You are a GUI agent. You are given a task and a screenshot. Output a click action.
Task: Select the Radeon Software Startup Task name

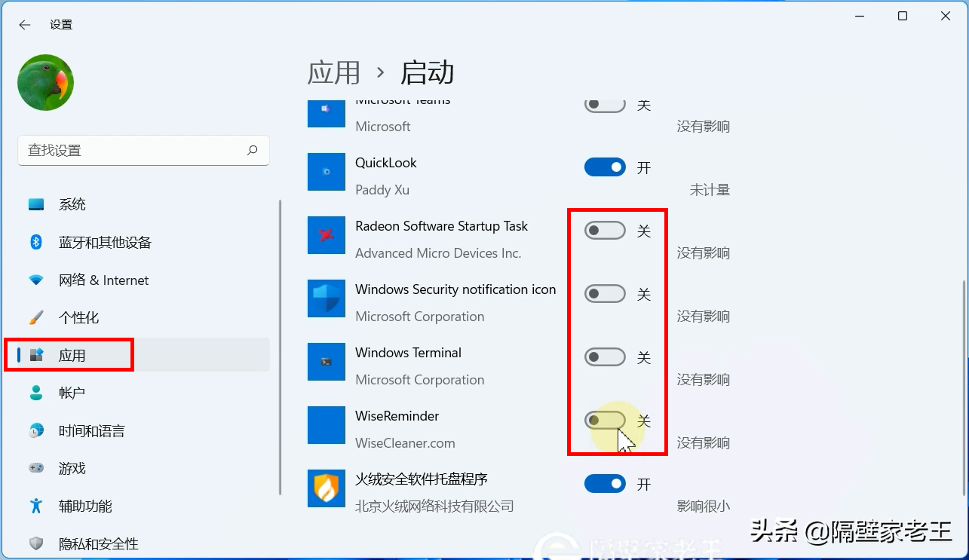(x=441, y=226)
